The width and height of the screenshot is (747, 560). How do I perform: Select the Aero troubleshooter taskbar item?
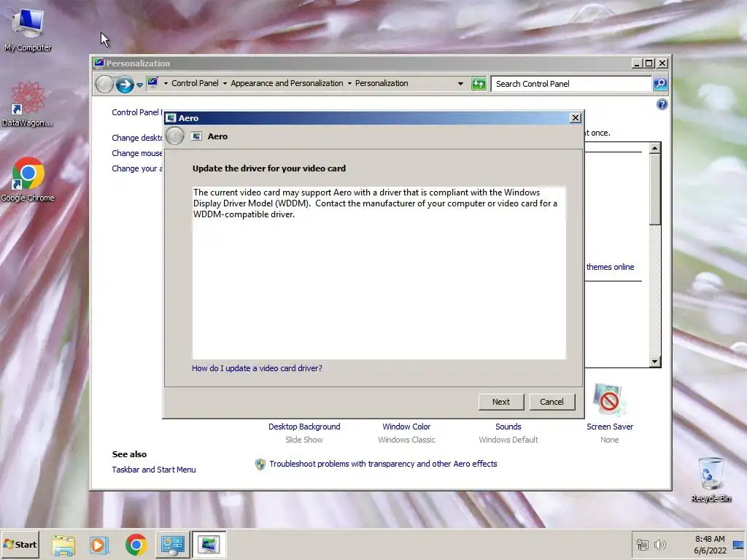tap(209, 545)
